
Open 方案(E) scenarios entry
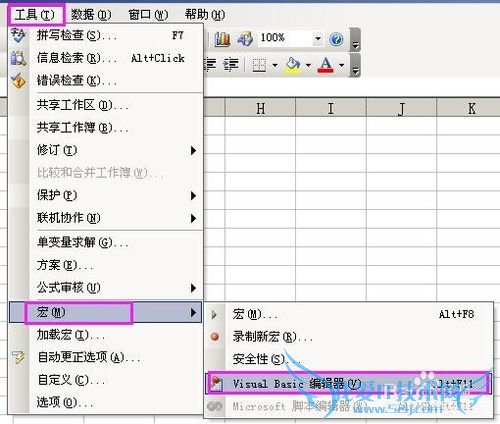[106, 265]
